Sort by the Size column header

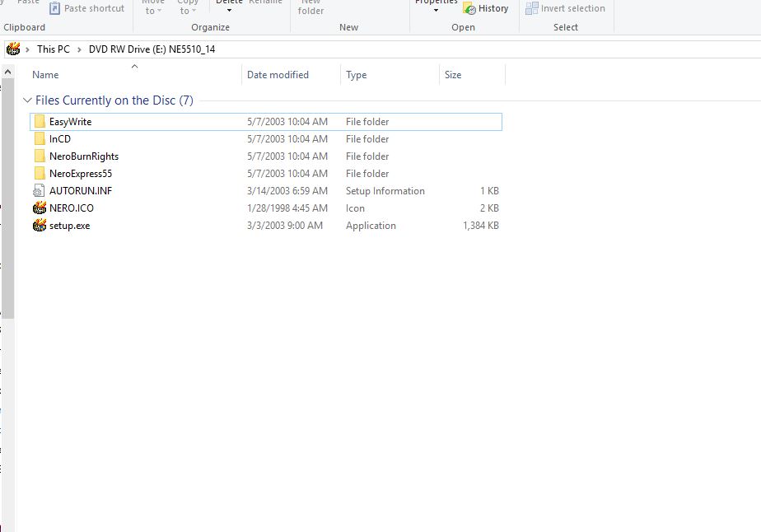tap(453, 75)
